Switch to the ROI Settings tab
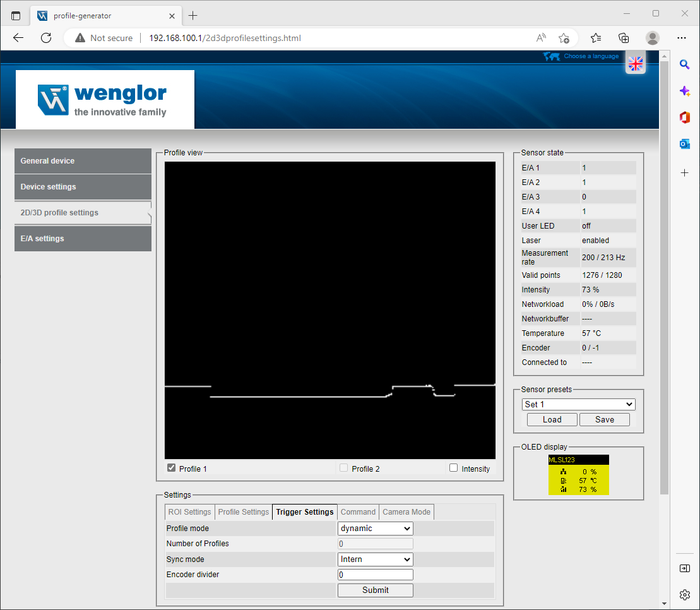 tap(189, 512)
